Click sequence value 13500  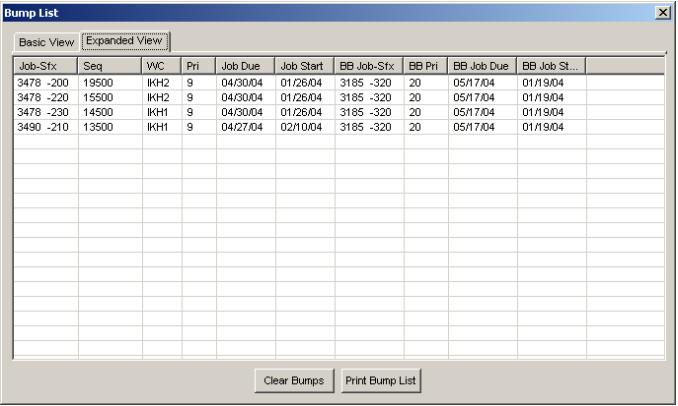110,127
